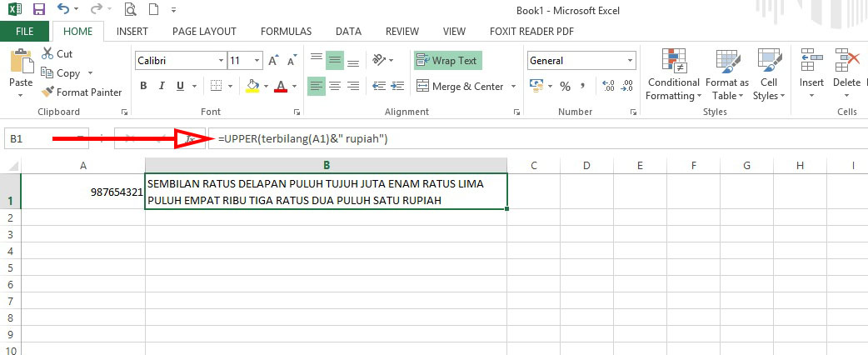Open Print Preview from quick access toolbar
Viewport: 868px width, 355px height.
click(x=130, y=9)
